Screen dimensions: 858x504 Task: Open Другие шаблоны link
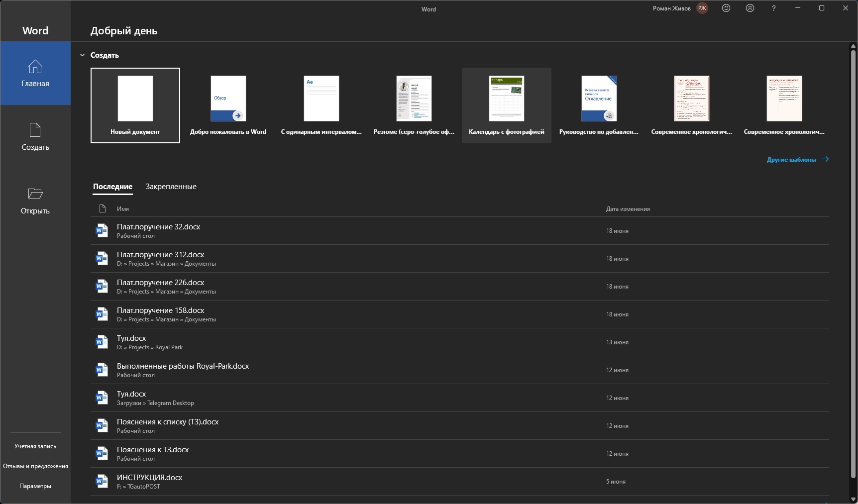click(x=798, y=160)
